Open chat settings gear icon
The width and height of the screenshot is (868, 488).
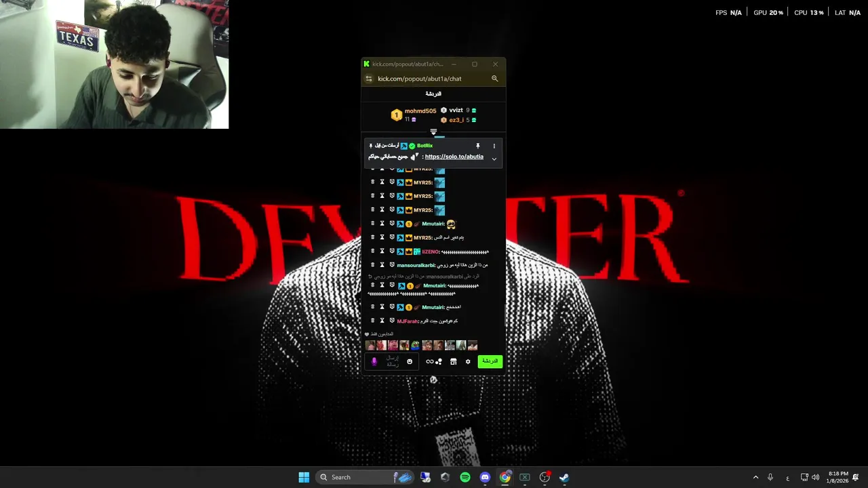(x=468, y=361)
